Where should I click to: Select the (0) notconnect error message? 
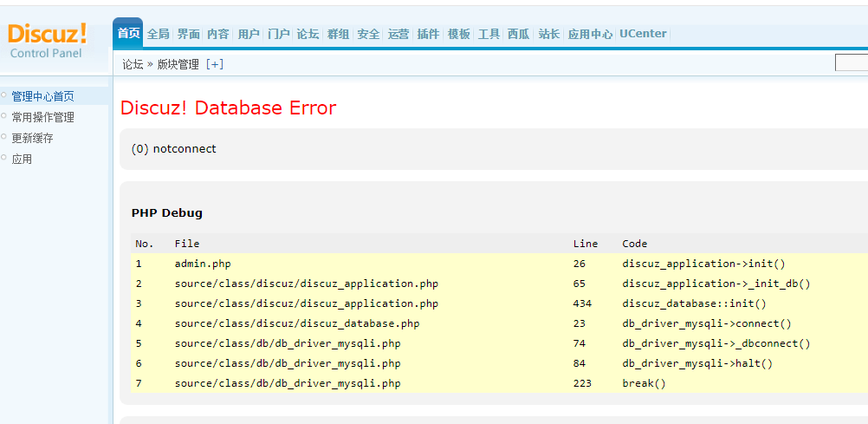[x=174, y=149]
